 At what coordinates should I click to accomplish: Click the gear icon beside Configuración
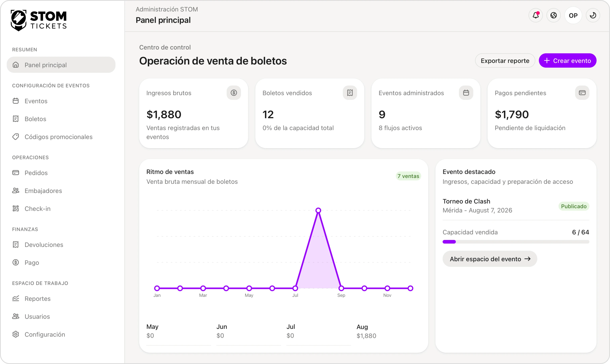pos(16,334)
